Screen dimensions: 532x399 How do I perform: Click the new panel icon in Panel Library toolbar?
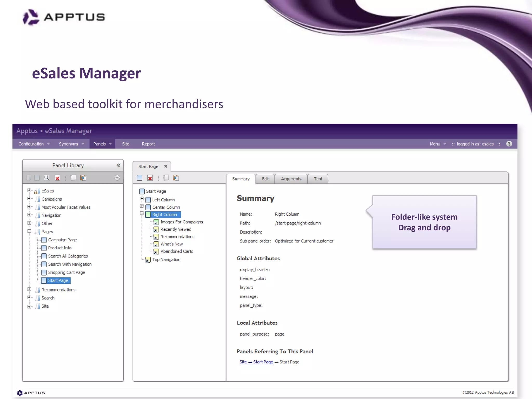[37, 178]
